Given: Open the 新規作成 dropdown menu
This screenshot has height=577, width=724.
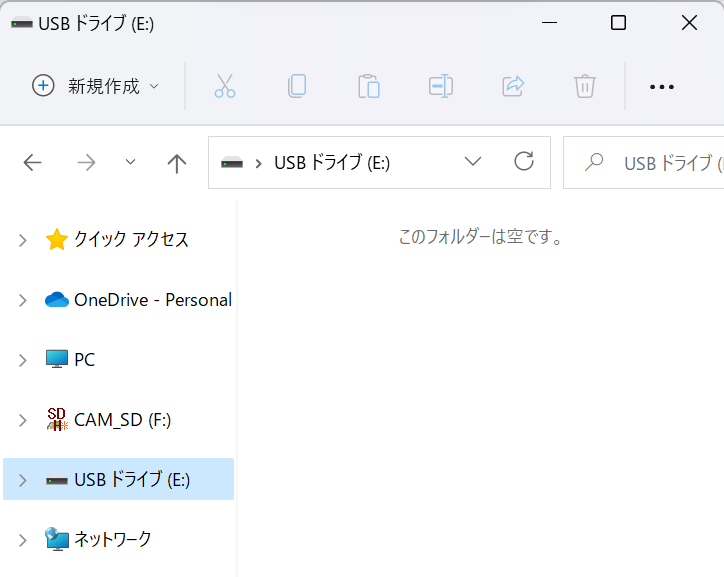Looking at the screenshot, I should click(x=96, y=86).
